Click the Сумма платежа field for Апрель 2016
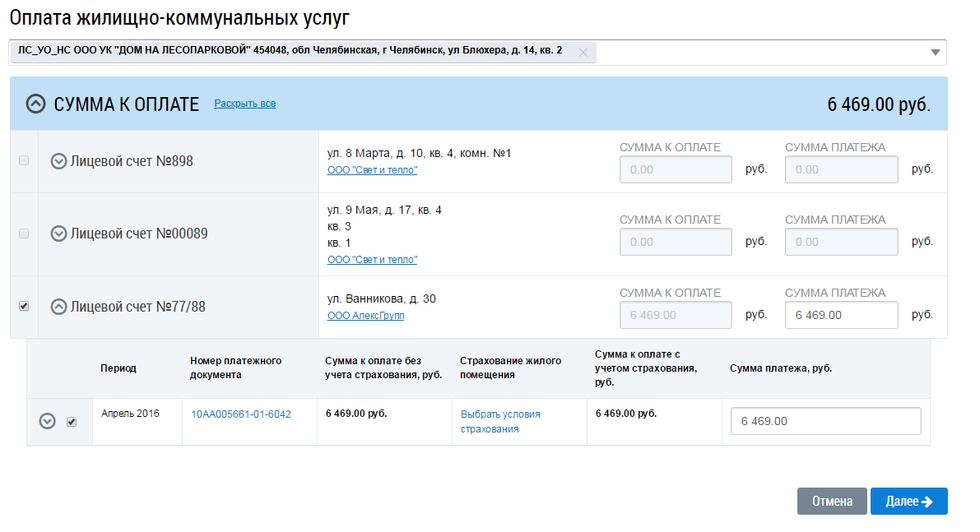The width and height of the screenshot is (980, 532). (x=825, y=421)
